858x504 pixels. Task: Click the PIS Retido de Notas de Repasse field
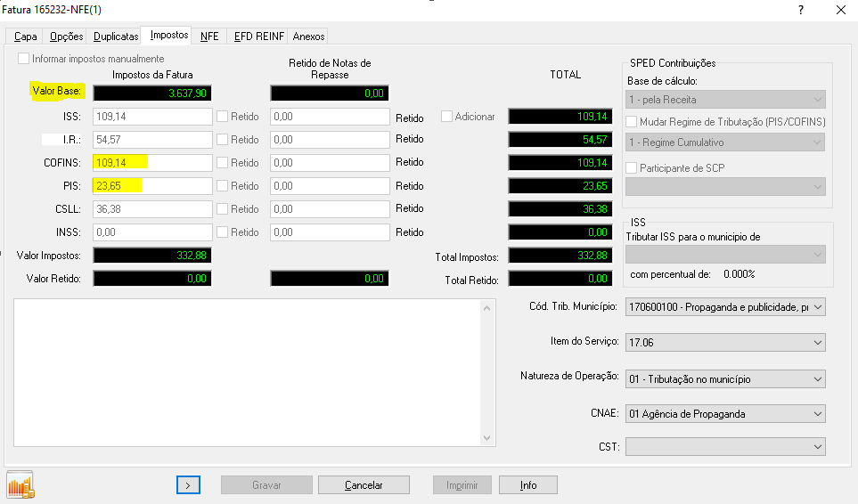point(330,186)
